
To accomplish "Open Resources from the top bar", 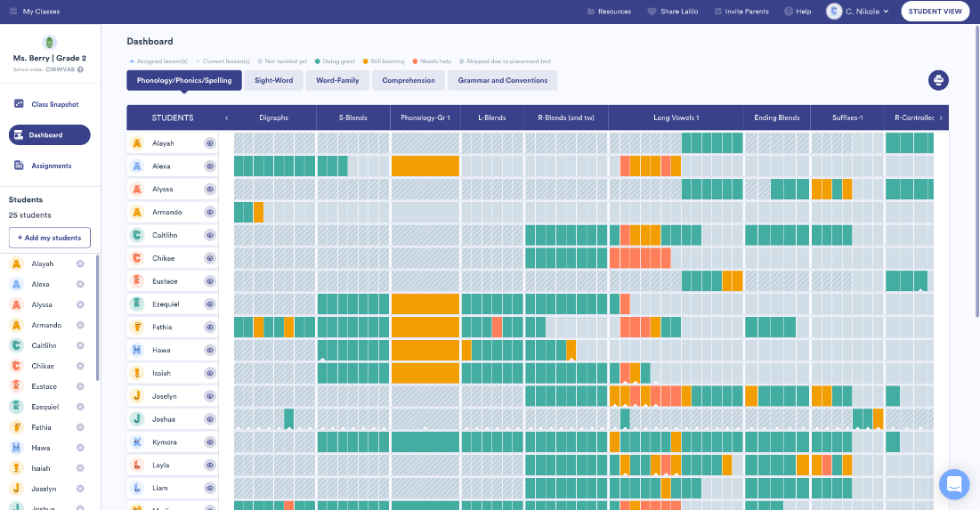I will [610, 12].
